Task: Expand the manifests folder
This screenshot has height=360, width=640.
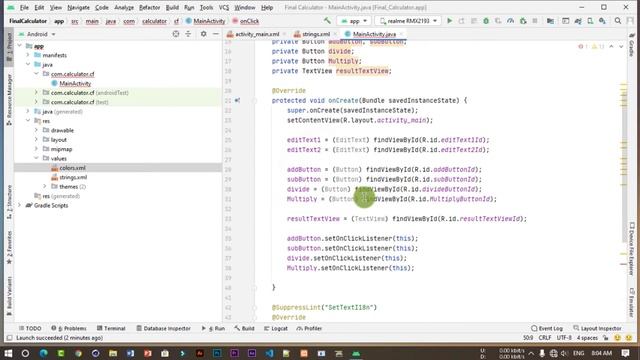Action: coord(28,55)
